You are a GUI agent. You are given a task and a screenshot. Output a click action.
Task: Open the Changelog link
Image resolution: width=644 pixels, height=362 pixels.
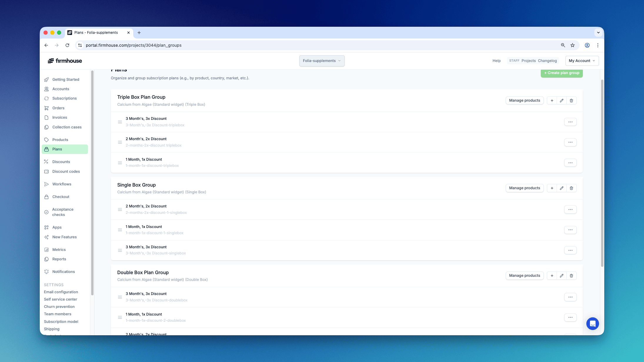(547, 61)
